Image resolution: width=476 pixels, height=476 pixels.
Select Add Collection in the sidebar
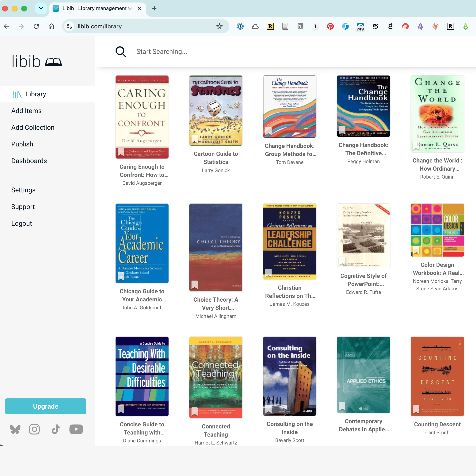coord(33,127)
